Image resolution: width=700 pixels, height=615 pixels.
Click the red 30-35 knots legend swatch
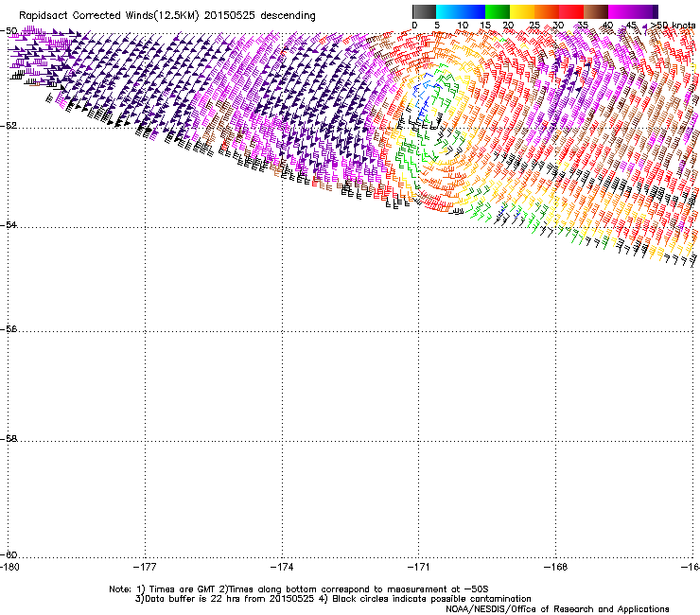(x=571, y=11)
